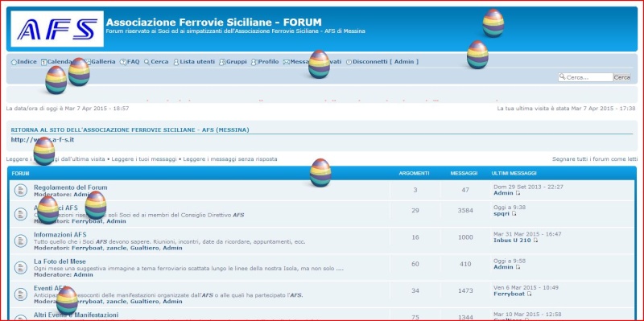Open last poster spqri profile
The height and width of the screenshot is (321, 644).
502,213
